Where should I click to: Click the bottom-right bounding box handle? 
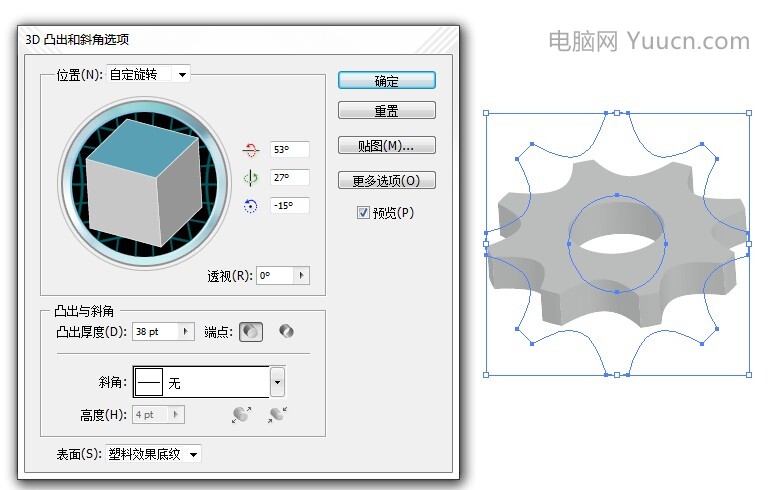point(749,375)
